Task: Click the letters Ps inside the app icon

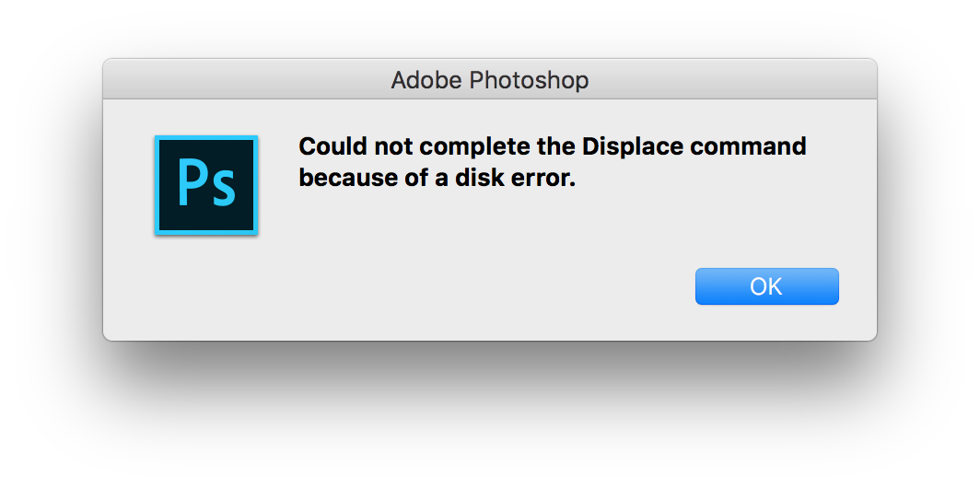Action: coord(206,186)
